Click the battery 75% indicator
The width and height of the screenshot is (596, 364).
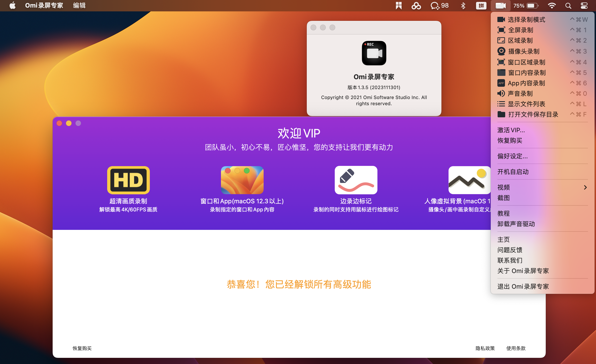point(526,5)
